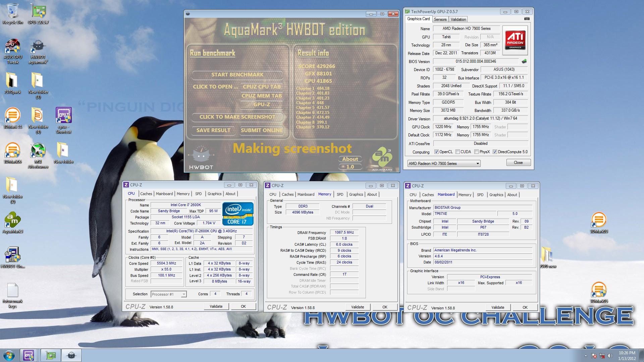Click the ATI Radeon logo in GPU-Z
Viewport: 644px width, 362px height.
[x=515, y=41]
